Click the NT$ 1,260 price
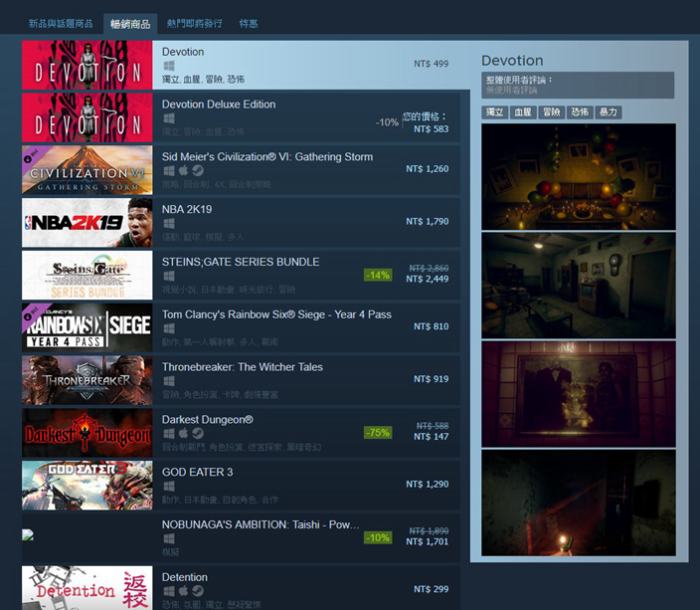700x610 pixels. pyautogui.click(x=428, y=169)
